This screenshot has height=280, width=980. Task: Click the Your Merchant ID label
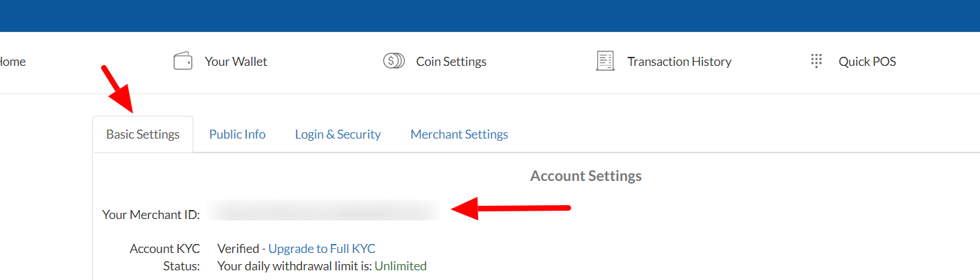tap(150, 215)
